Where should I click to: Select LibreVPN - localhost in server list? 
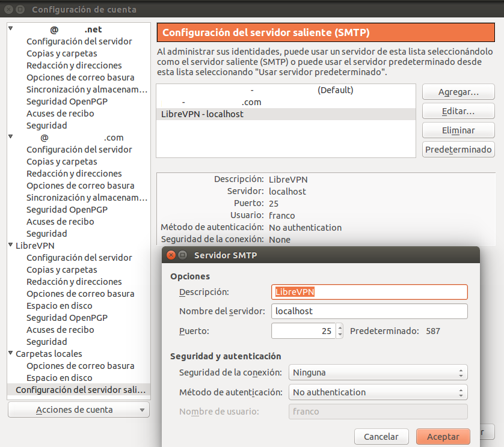(202, 114)
